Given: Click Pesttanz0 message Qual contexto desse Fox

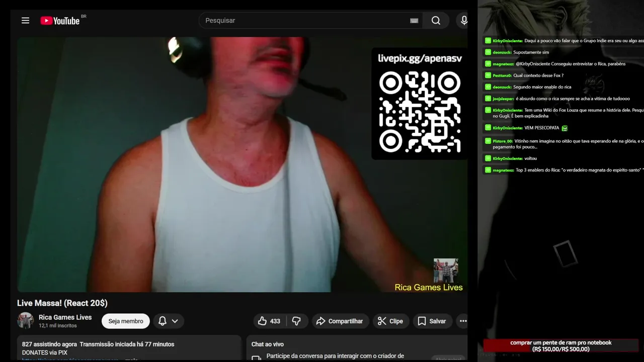Looking at the screenshot, I should [x=524, y=75].
